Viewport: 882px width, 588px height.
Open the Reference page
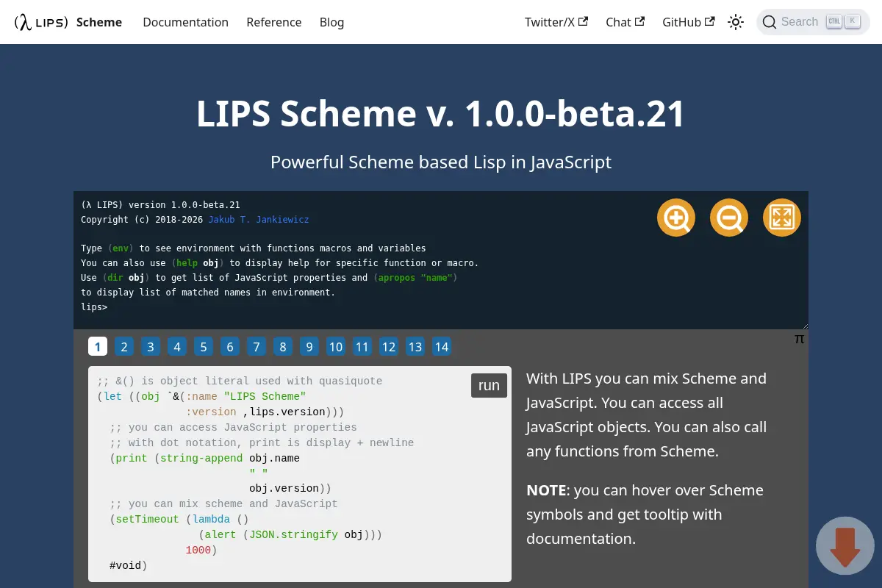(274, 22)
